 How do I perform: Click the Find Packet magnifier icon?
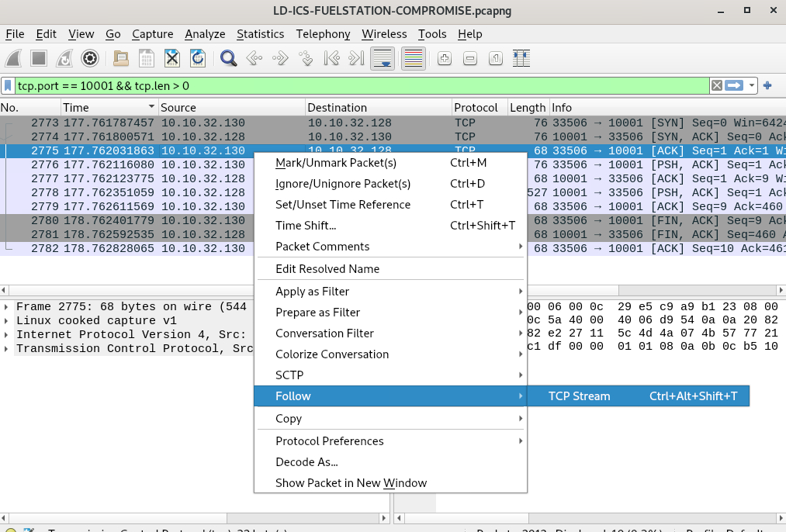[x=228, y=58]
